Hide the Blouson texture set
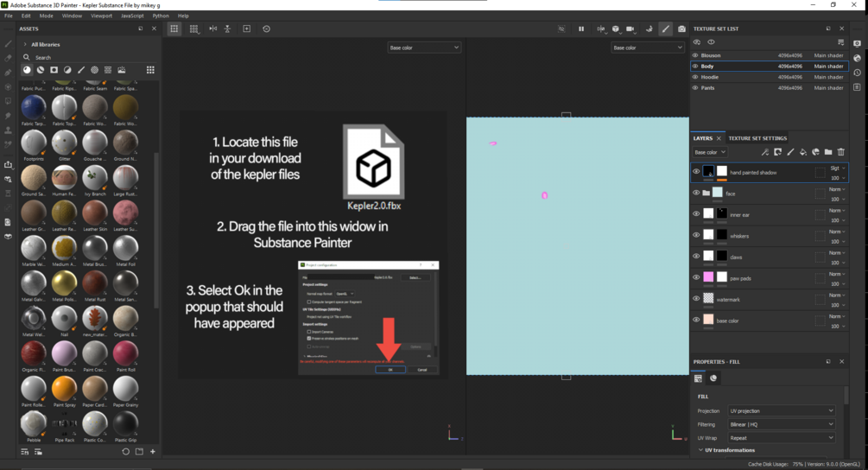 point(695,55)
